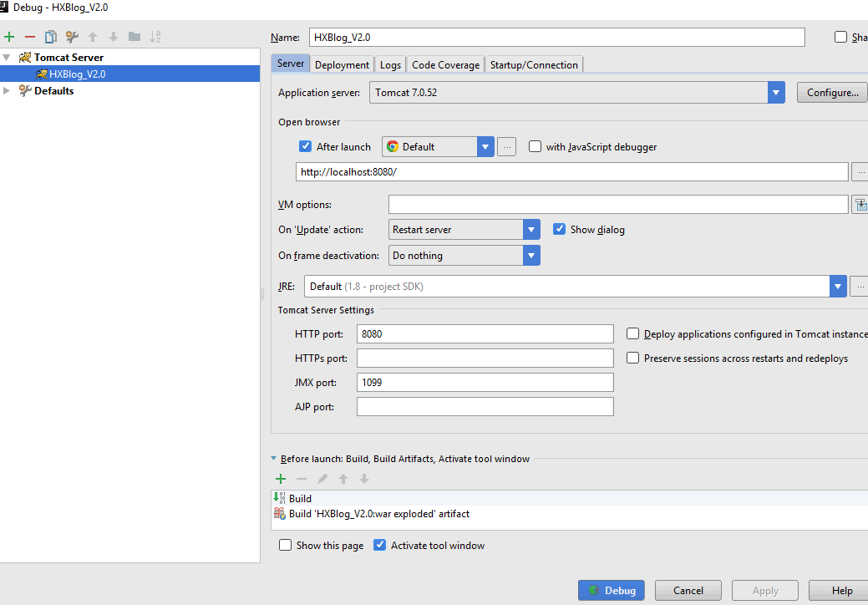Select HXBlog_V2.0 configuration in tree

point(129,74)
